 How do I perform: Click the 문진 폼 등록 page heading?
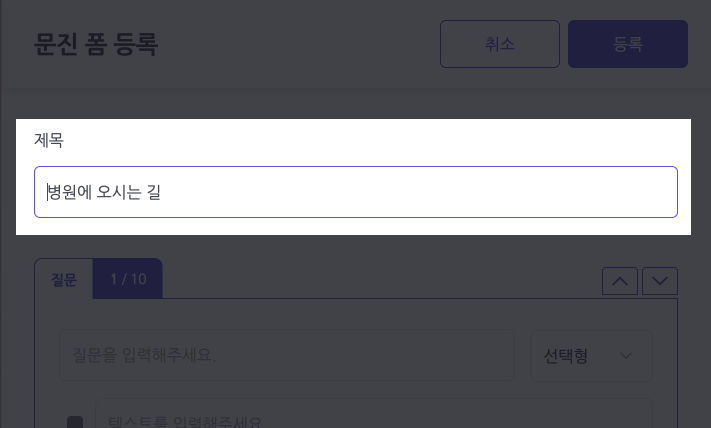[x=96, y=44]
